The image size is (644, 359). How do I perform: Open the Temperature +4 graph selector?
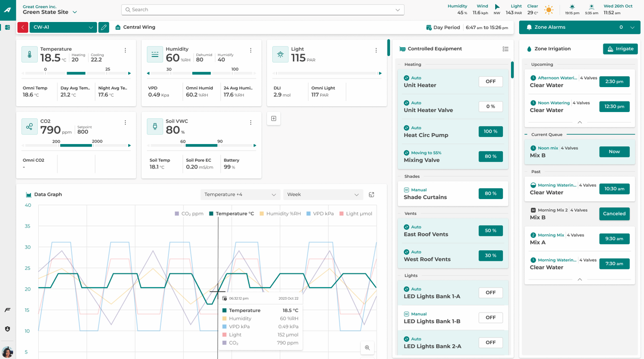240,195
